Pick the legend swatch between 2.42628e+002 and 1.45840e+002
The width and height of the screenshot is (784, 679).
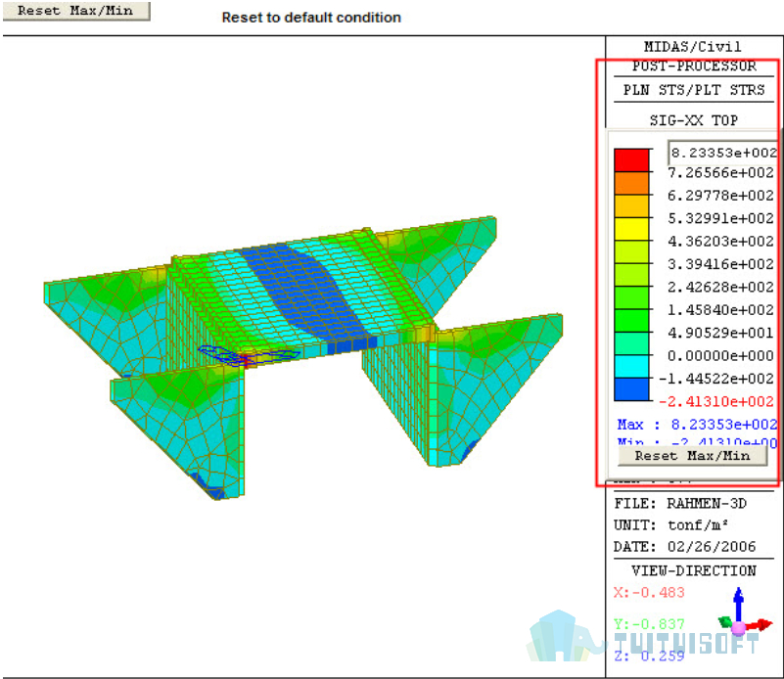(631, 297)
